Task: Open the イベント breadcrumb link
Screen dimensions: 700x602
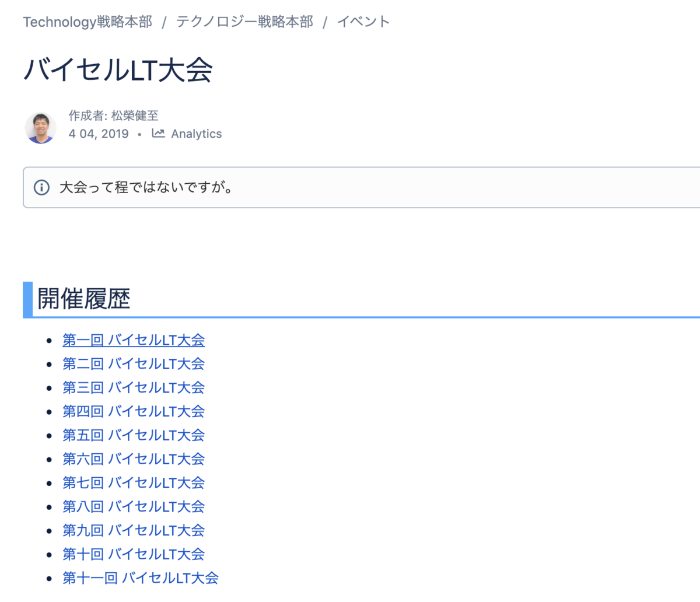Action: 363,22
